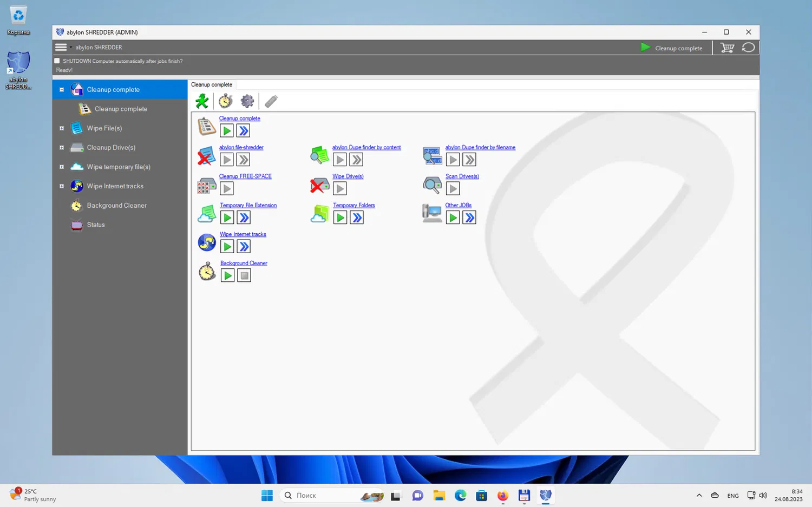The width and height of the screenshot is (812, 507).
Task: Open Microsoft Edge from the taskbar
Action: [460, 496]
